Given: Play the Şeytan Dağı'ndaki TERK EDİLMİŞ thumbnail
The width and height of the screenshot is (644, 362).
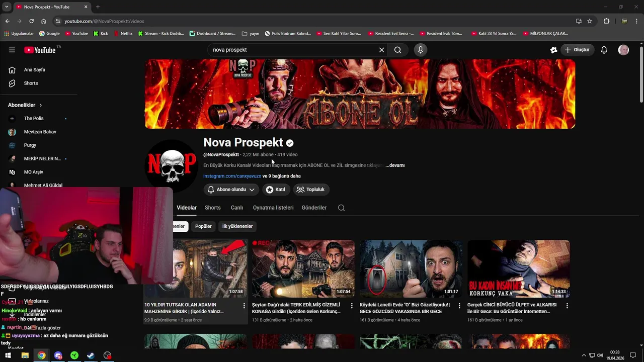Looking at the screenshot, I should pos(303,268).
